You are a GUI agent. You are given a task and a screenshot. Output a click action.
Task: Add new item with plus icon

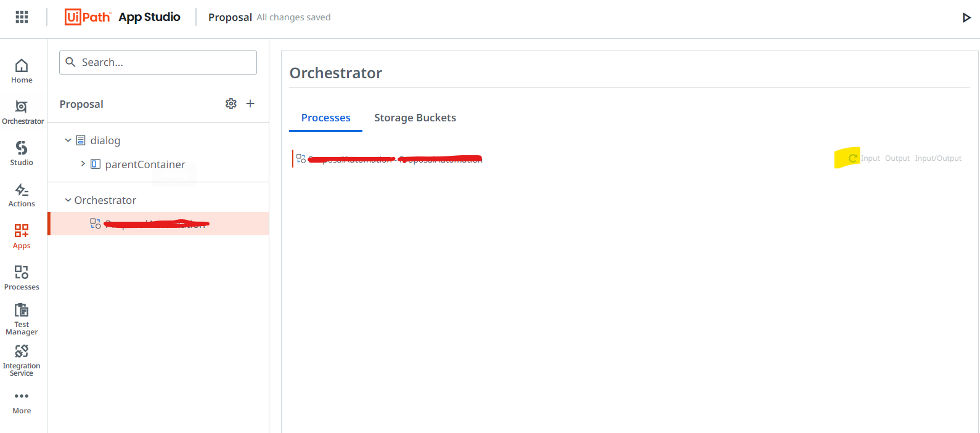click(x=250, y=103)
